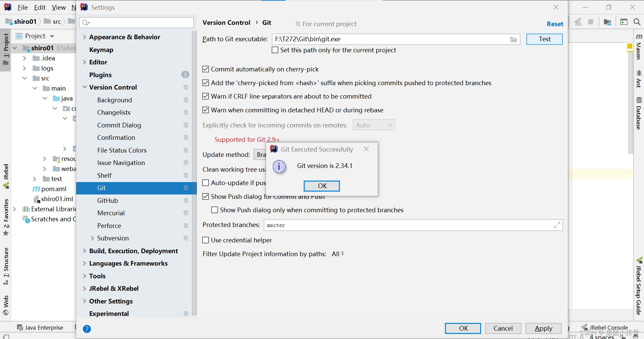The height and width of the screenshot is (339, 644).
Task: Close the Git Executed Successfully dialog
Action: coord(366,149)
